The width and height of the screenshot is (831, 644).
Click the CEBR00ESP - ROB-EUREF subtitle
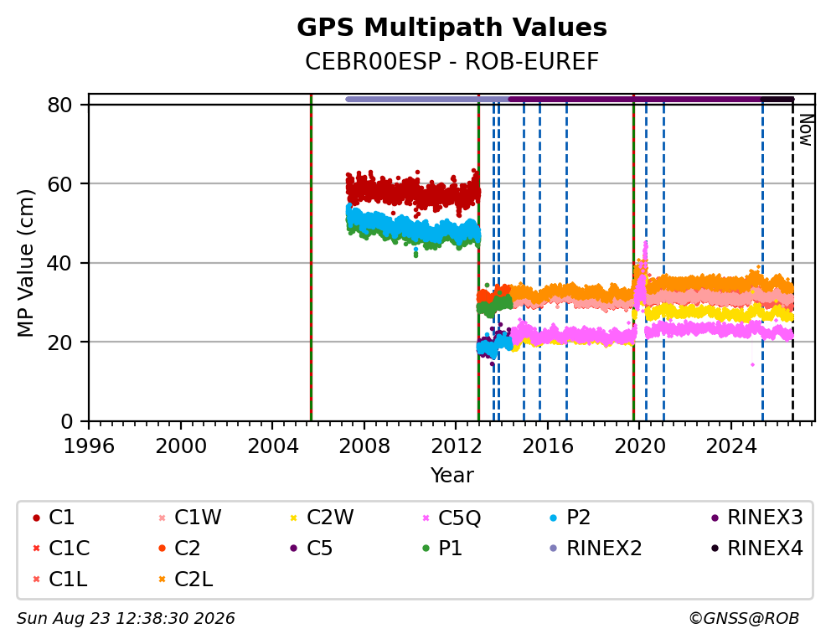(x=452, y=61)
